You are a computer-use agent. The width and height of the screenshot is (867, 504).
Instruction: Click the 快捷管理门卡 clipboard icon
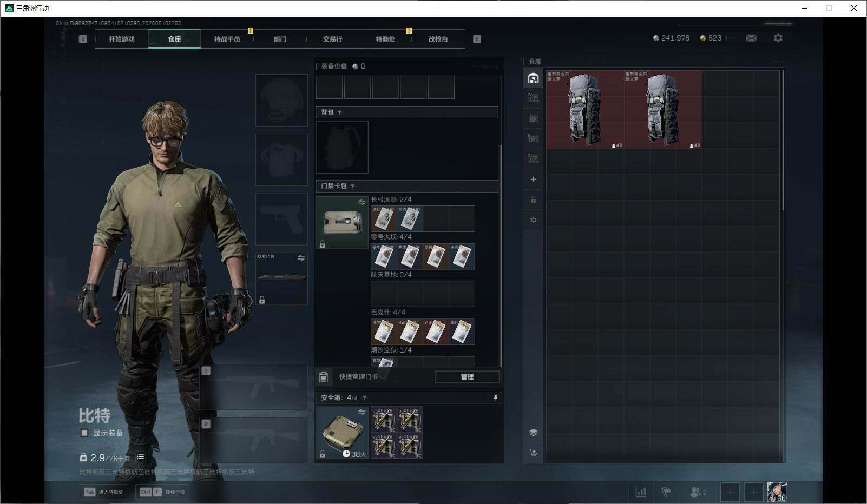[x=324, y=377]
